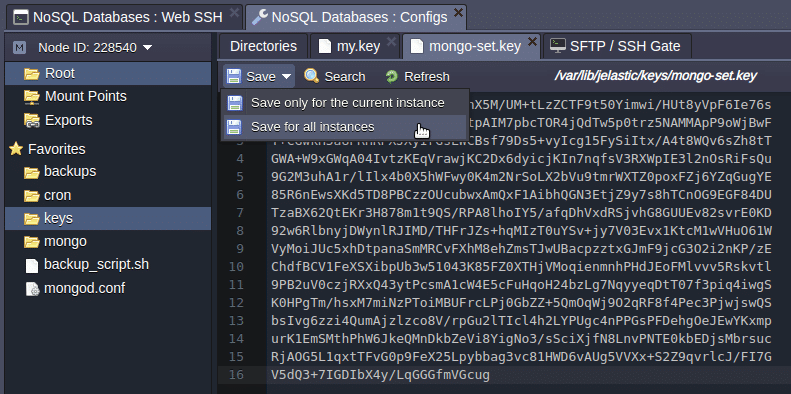Open the backups favorite folder
This screenshot has width=791, height=394.
tap(70, 171)
